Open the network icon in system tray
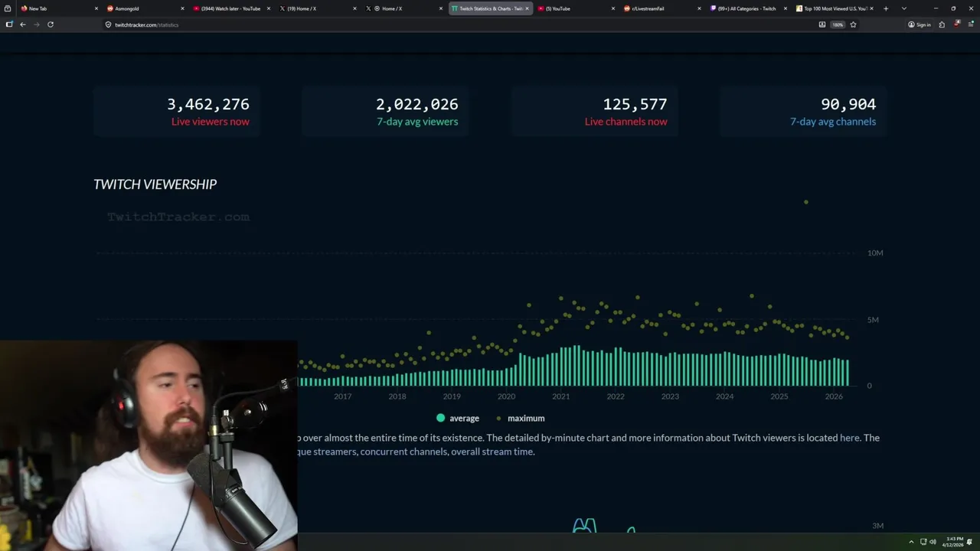Image resolution: width=980 pixels, height=551 pixels. click(x=923, y=542)
